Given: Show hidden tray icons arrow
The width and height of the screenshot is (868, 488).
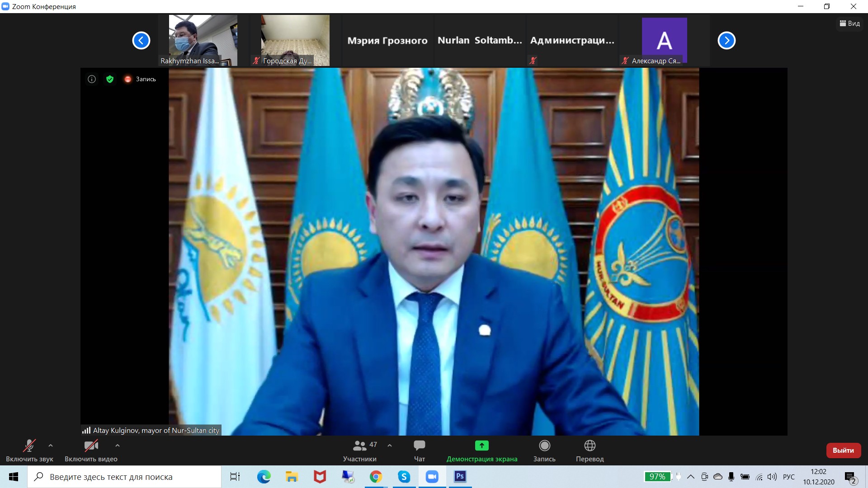Looking at the screenshot, I should 691,477.
